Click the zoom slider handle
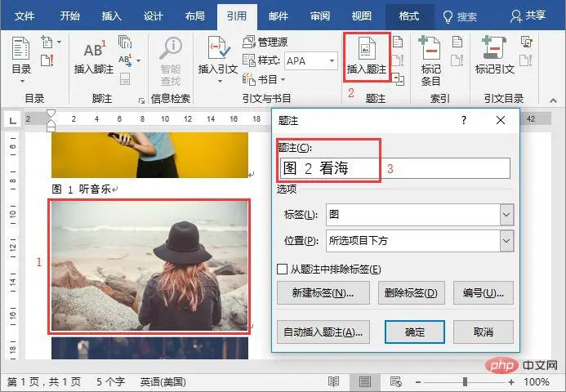The height and width of the screenshot is (392, 566). (x=465, y=381)
